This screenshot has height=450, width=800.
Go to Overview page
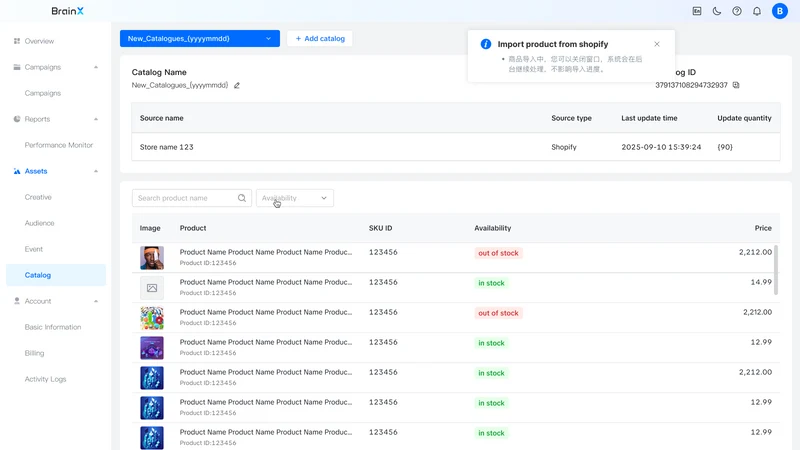(39, 41)
